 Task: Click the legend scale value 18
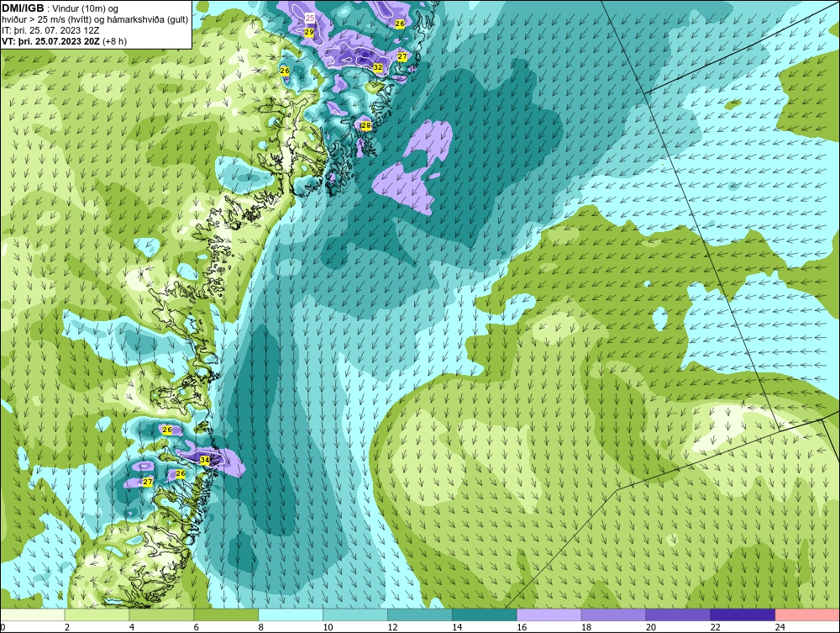click(x=586, y=627)
